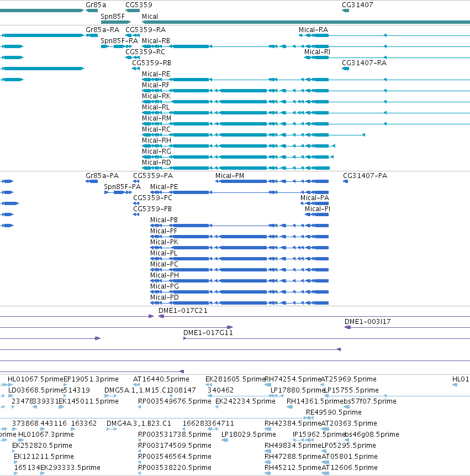Select transcript Mical-RK
The image size is (470, 476).
tap(306, 102)
